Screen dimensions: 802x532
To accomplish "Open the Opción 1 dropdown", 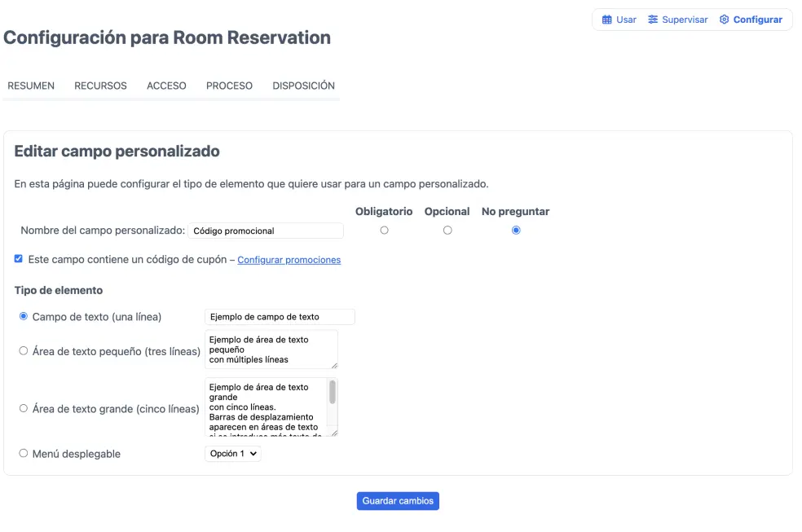I will tap(233, 454).
